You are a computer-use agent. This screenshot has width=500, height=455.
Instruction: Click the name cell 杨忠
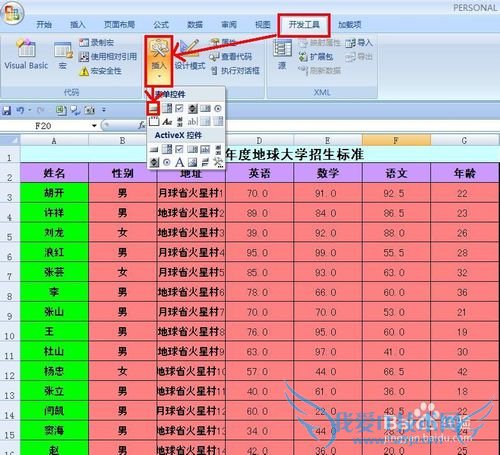point(54,371)
